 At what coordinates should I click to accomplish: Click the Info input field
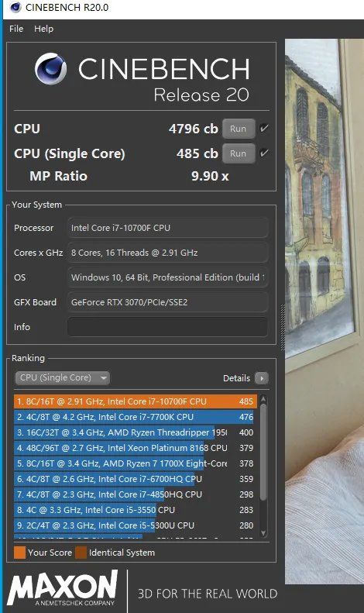pyautogui.click(x=167, y=327)
